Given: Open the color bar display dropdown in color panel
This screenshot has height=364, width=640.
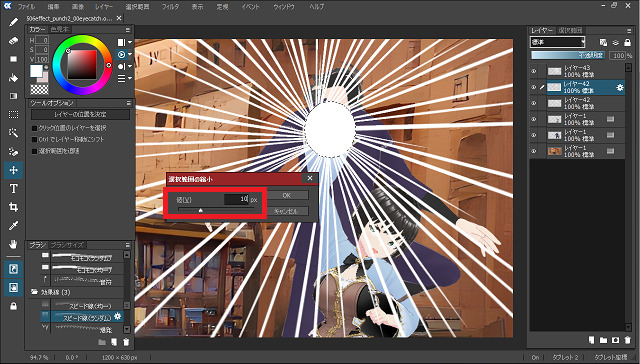Looking at the screenshot, I should pos(124,42).
